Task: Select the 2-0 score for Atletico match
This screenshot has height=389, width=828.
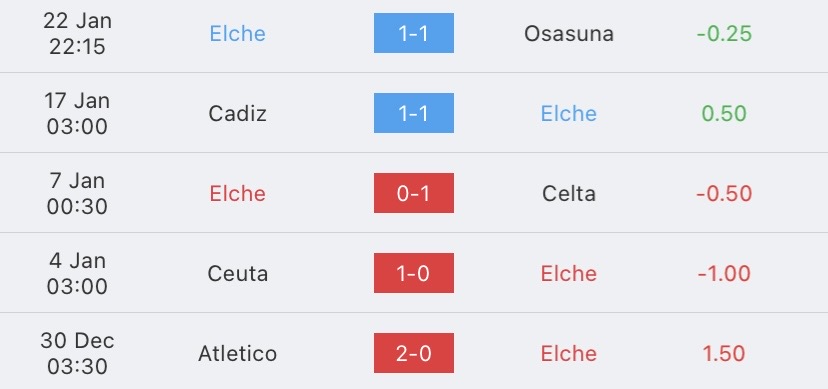Action: 413,353
